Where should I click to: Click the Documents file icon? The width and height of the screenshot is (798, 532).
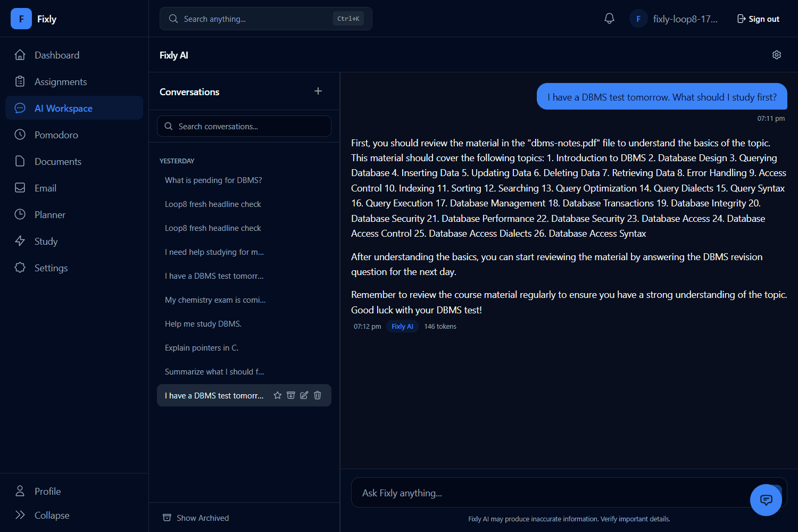click(x=20, y=161)
